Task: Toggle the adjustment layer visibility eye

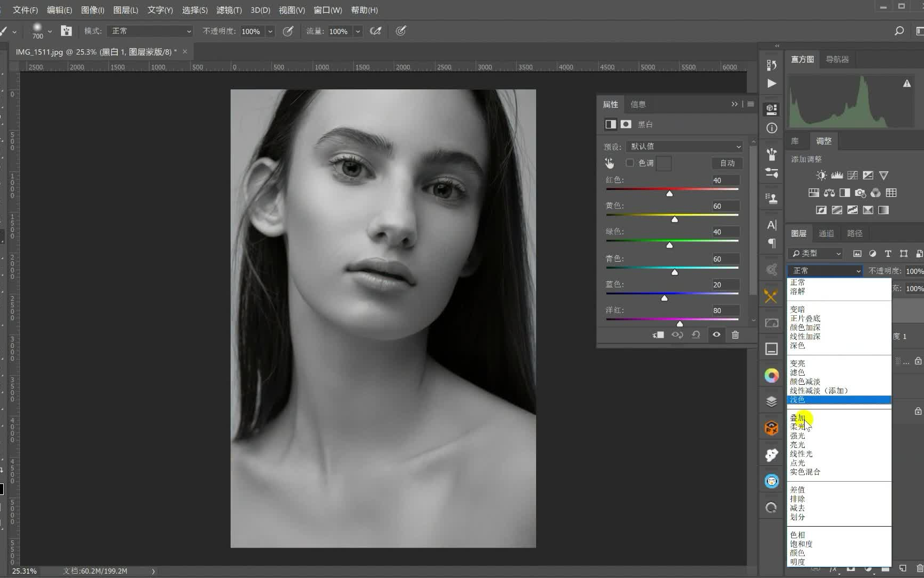Action: pyautogui.click(x=716, y=335)
